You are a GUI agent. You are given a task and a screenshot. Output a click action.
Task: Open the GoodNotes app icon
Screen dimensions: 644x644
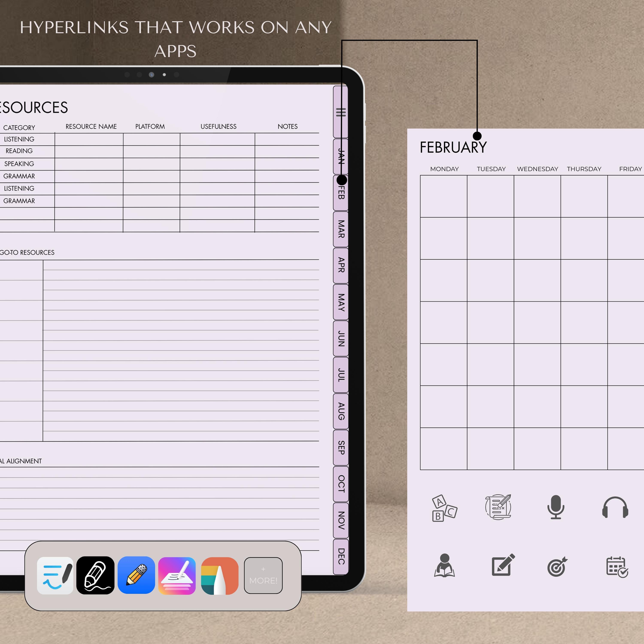point(55,575)
